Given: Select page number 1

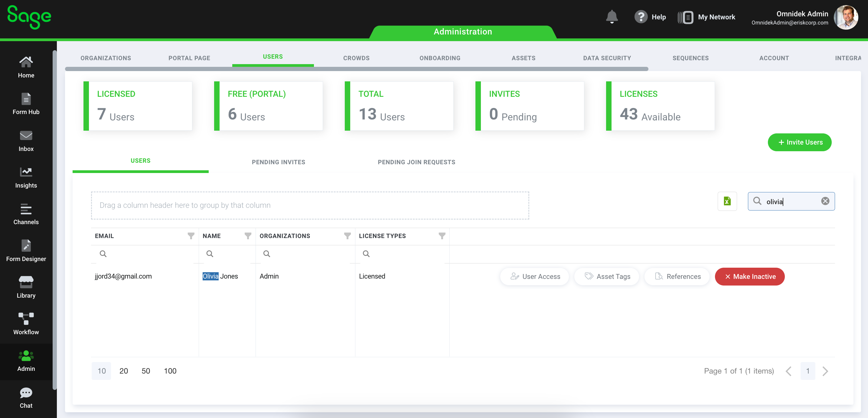Looking at the screenshot, I should [x=808, y=371].
